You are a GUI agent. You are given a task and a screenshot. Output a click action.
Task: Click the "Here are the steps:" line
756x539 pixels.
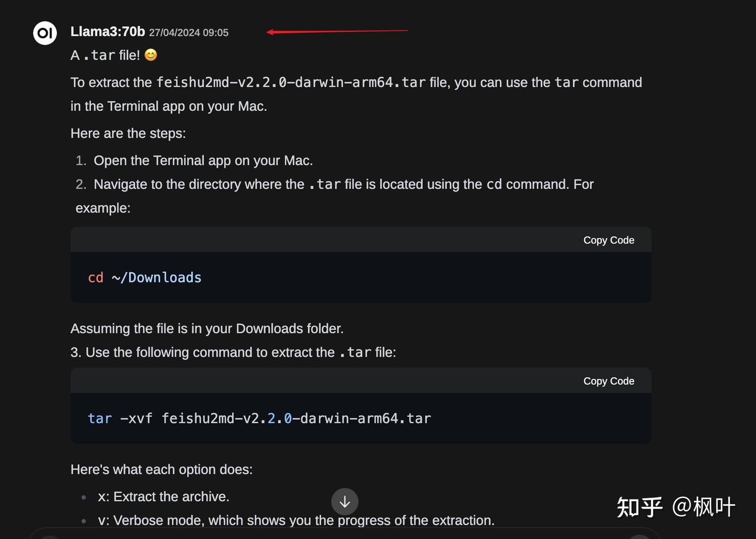[128, 133]
